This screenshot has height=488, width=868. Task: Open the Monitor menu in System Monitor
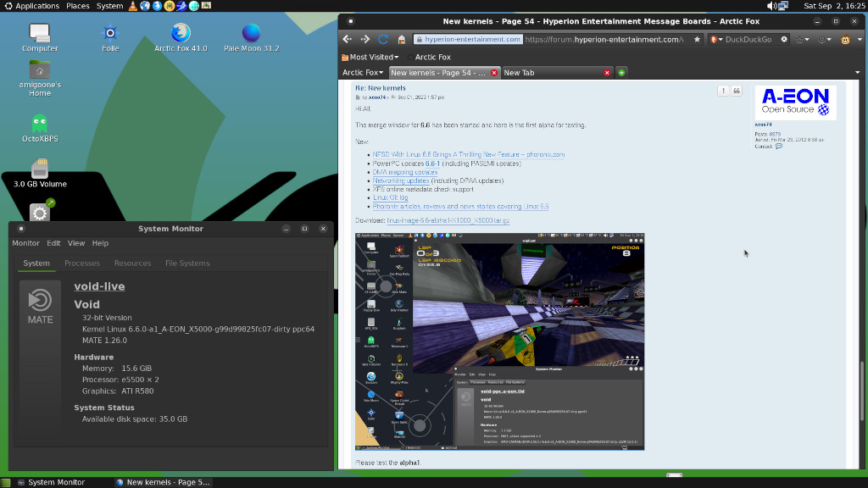[25, 243]
